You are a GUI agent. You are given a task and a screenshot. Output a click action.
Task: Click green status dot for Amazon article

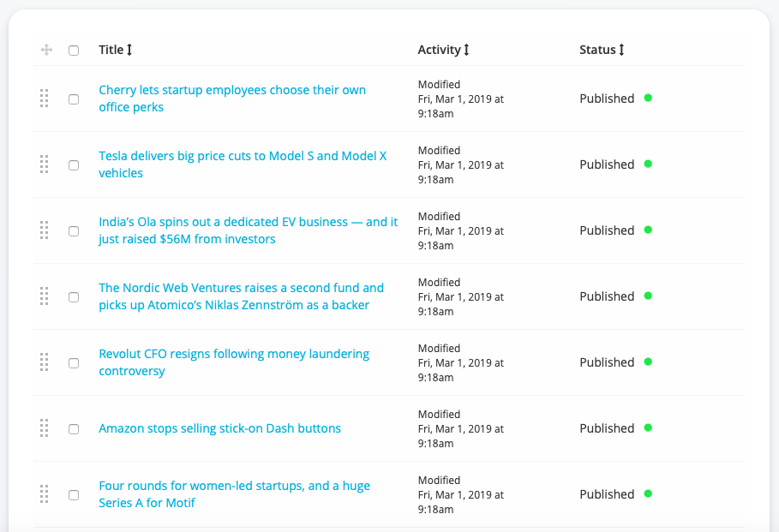(x=648, y=427)
